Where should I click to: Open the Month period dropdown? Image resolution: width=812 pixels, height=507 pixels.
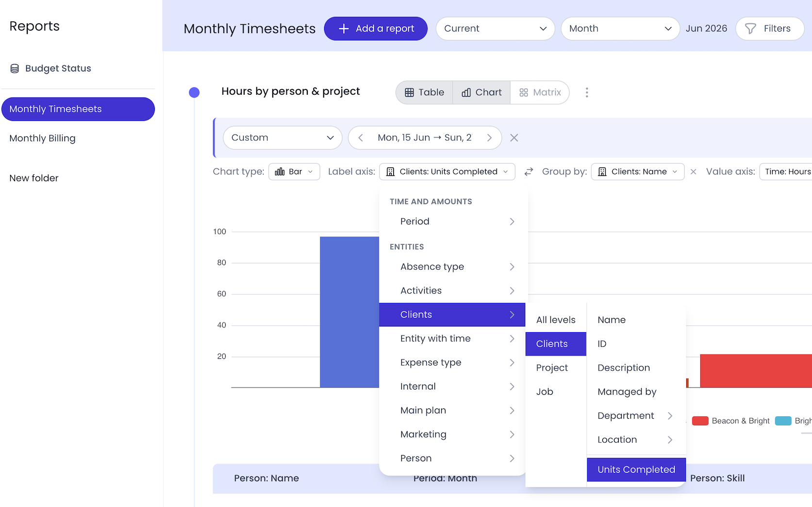pos(620,29)
